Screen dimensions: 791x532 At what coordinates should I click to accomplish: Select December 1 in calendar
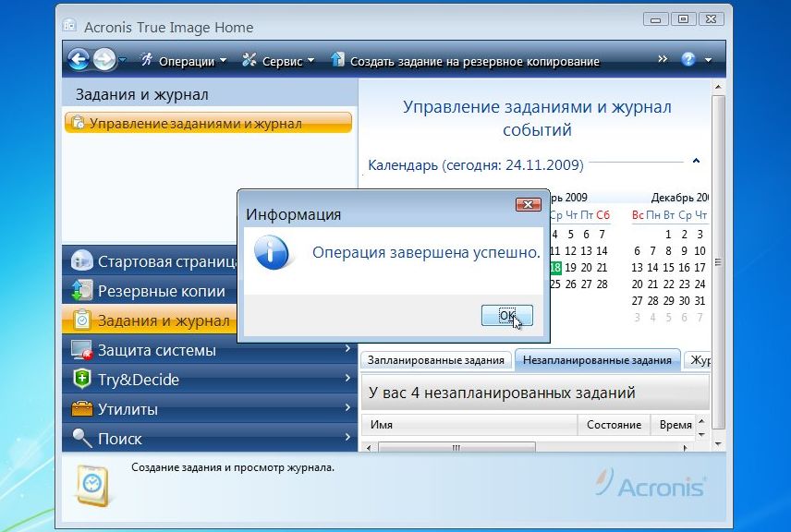[668, 235]
